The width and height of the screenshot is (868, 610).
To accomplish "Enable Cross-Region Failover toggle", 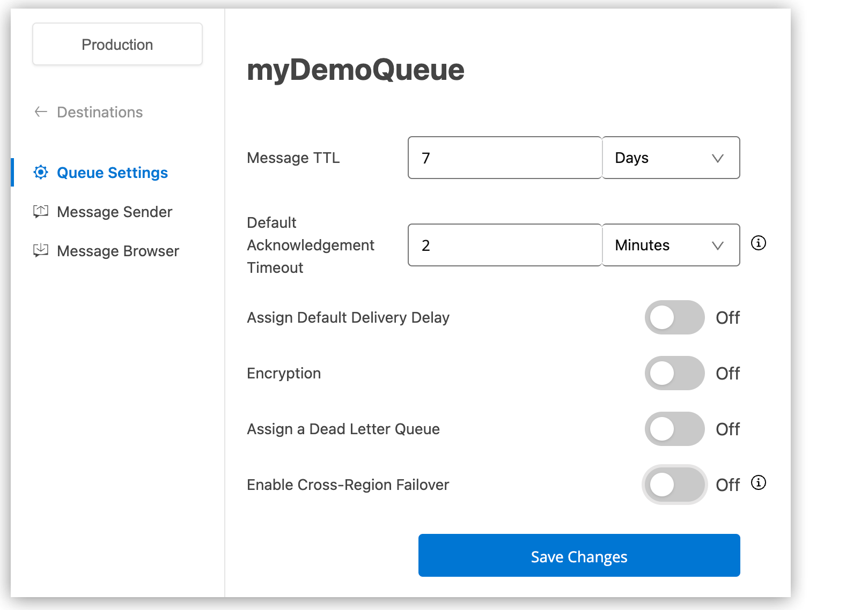I will pos(674,485).
